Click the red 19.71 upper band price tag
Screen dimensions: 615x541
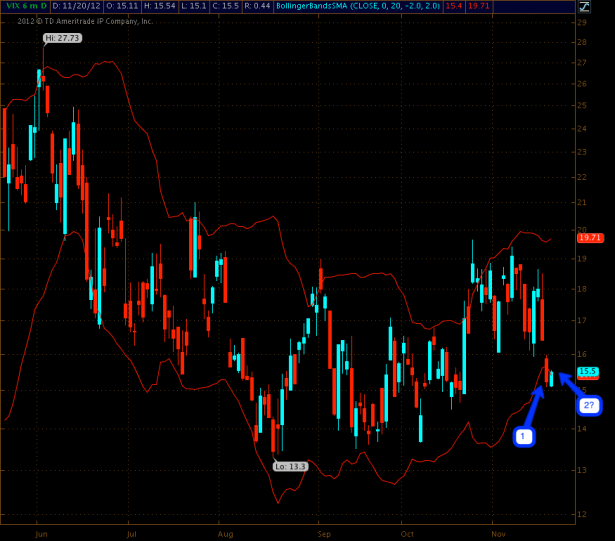point(590,238)
